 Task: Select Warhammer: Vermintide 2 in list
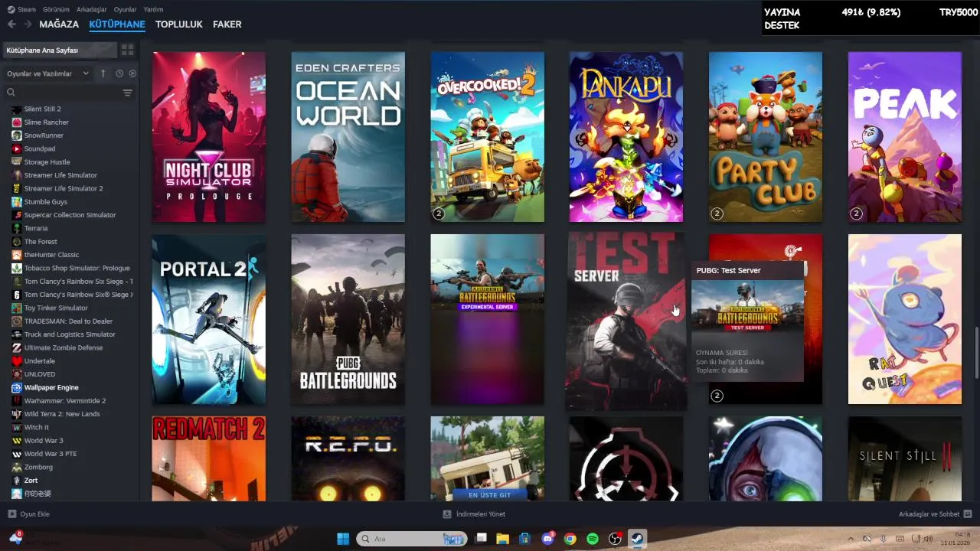69,400
